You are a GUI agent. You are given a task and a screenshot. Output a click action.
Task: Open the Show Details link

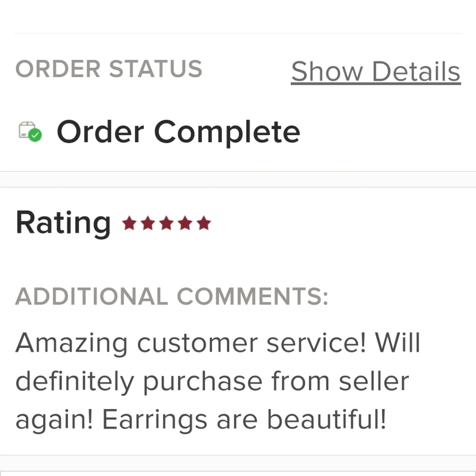point(375,72)
